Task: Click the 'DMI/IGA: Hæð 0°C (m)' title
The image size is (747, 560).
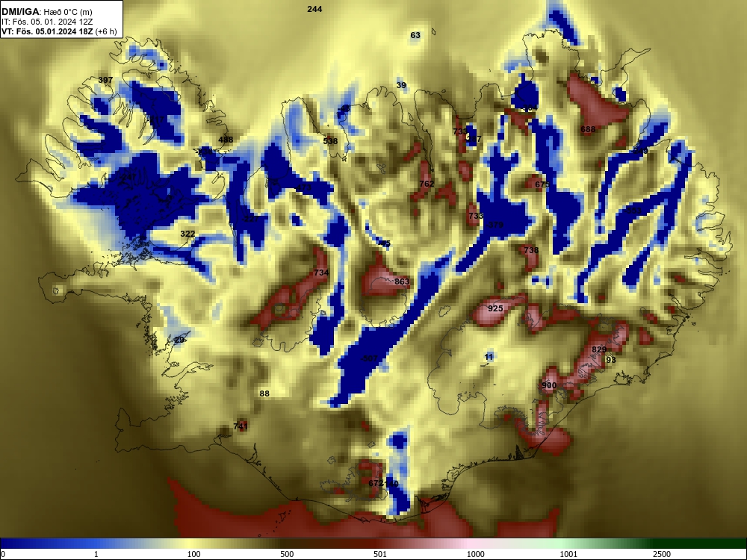Action: pos(47,12)
